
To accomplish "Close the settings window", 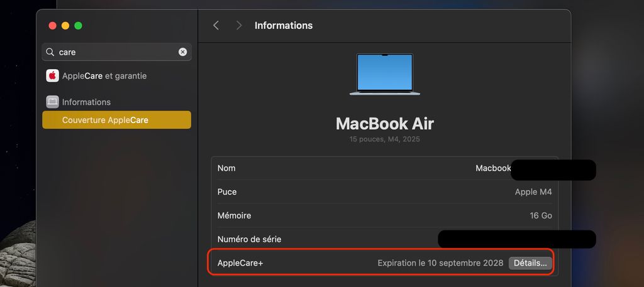I will [x=53, y=26].
